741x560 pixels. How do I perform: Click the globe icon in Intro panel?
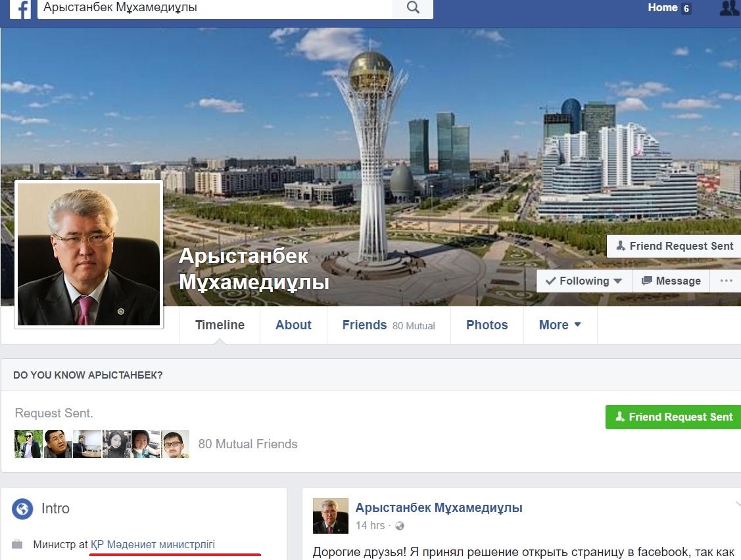pos(22,509)
